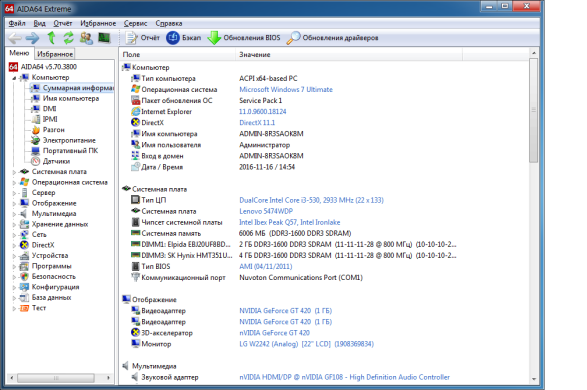This screenshot has height=390, width=587.
Task: Expand the Мультимедиа tree node
Action: [14, 214]
